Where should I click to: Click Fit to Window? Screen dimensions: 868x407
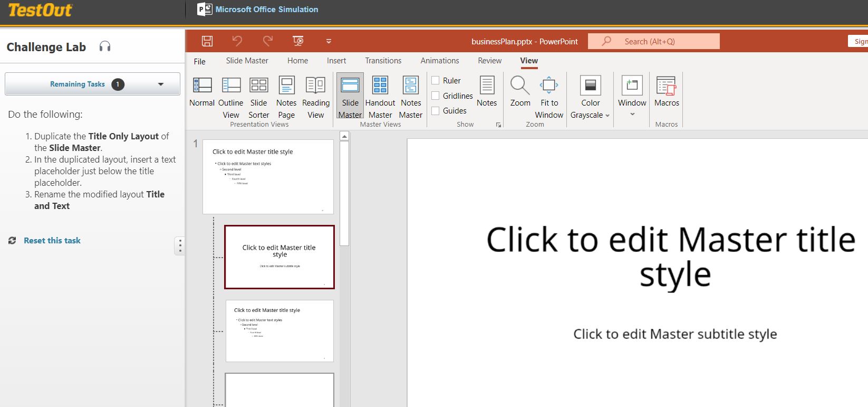pos(549,97)
